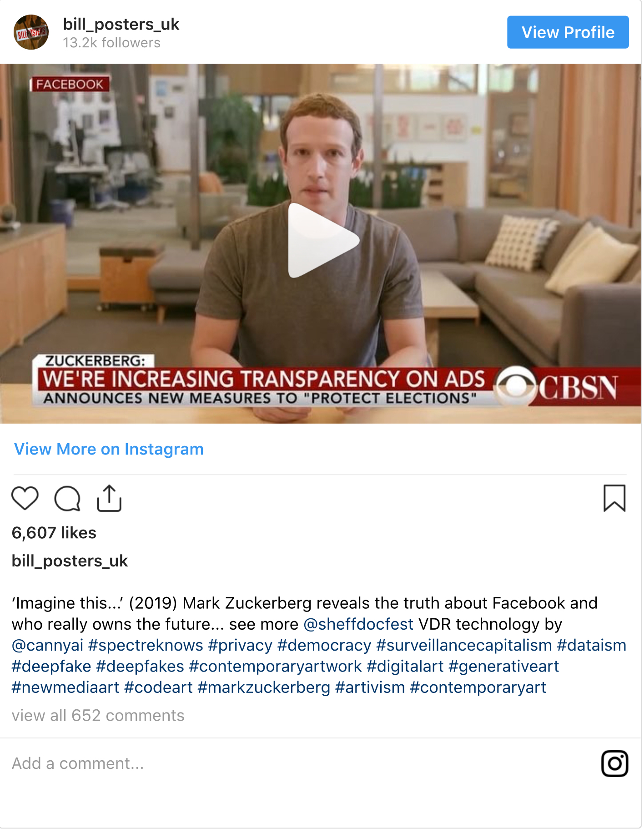The image size is (644, 839).
Task: Open the @sheffdocfest mention
Action: 358,624
